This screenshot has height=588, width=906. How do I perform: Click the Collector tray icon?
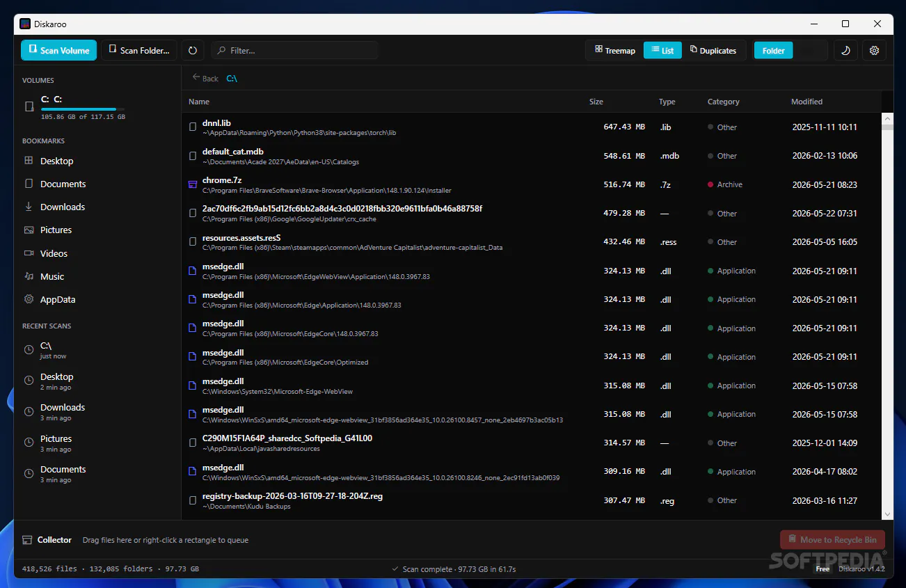click(x=28, y=540)
